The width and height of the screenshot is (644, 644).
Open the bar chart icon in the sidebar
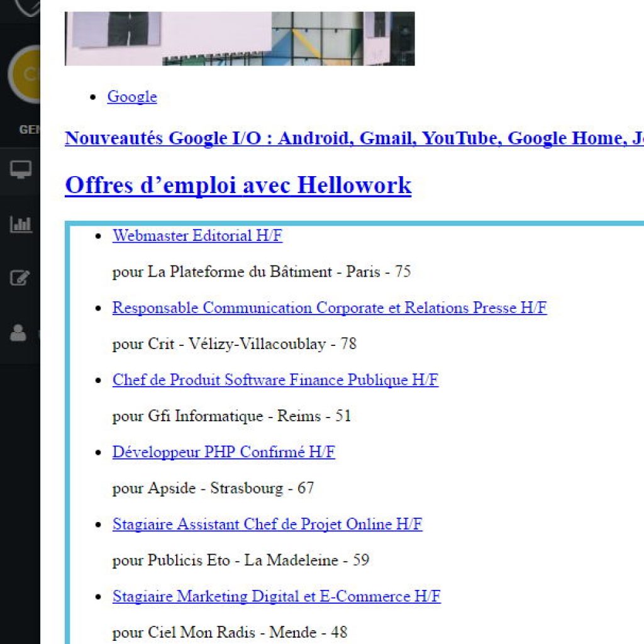click(x=21, y=225)
